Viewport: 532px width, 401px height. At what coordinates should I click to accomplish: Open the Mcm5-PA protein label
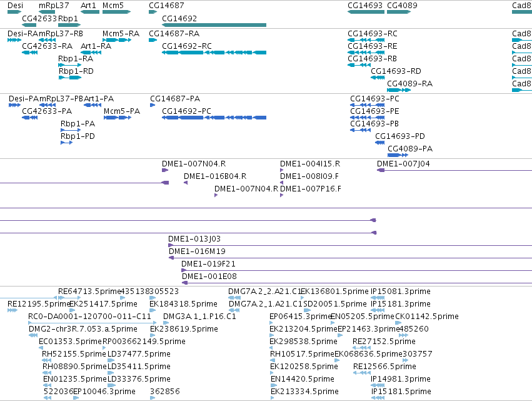tap(122, 111)
